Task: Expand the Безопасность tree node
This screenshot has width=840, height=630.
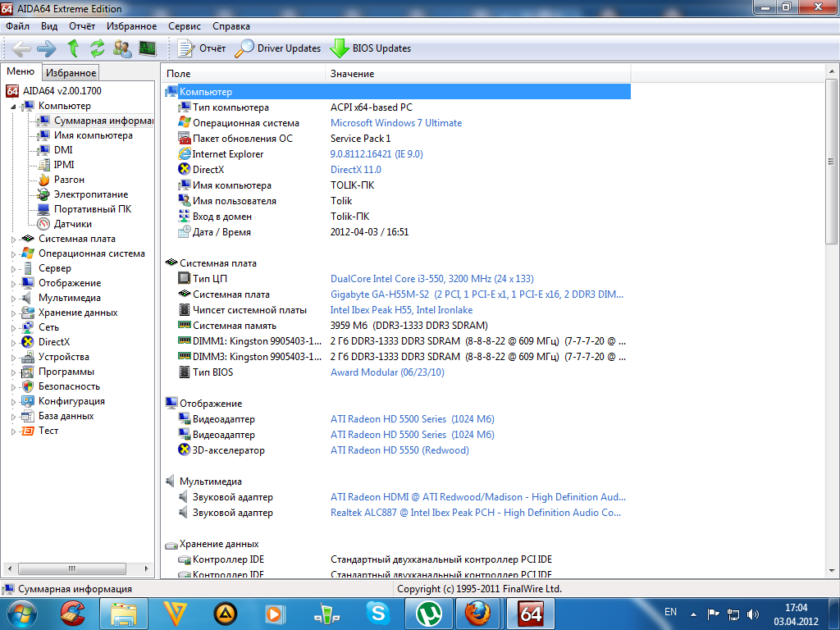Action: coord(13,387)
